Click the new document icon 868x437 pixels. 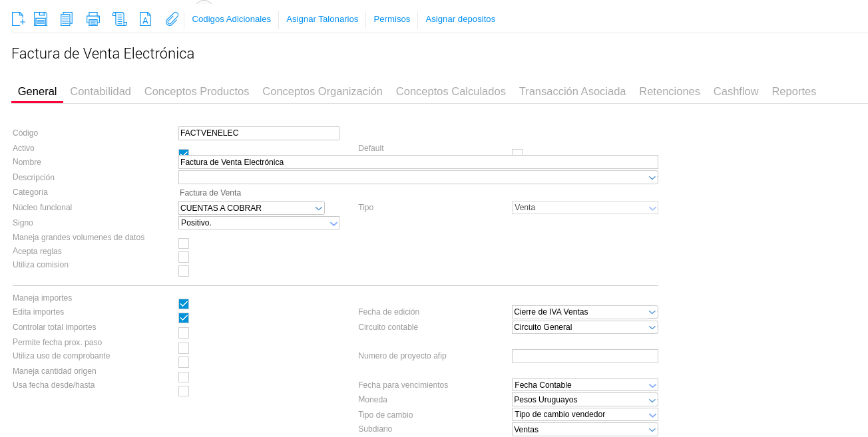18,19
